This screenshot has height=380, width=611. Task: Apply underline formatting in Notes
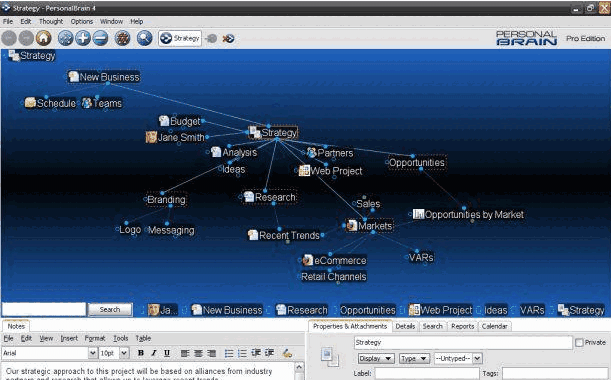(x=167, y=353)
